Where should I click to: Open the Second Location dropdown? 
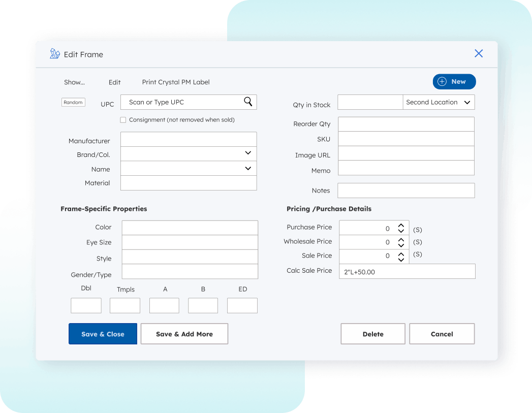[439, 102]
